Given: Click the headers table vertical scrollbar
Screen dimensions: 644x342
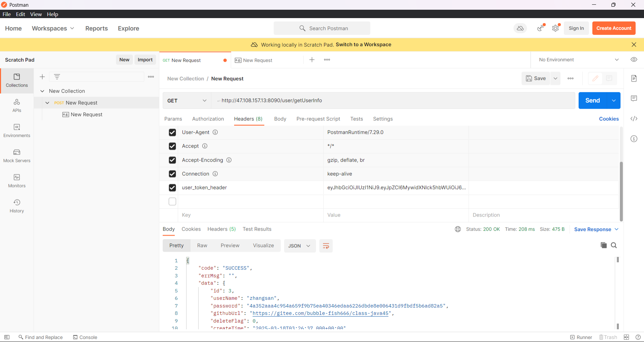Looking at the screenshot, I should tap(621, 191).
